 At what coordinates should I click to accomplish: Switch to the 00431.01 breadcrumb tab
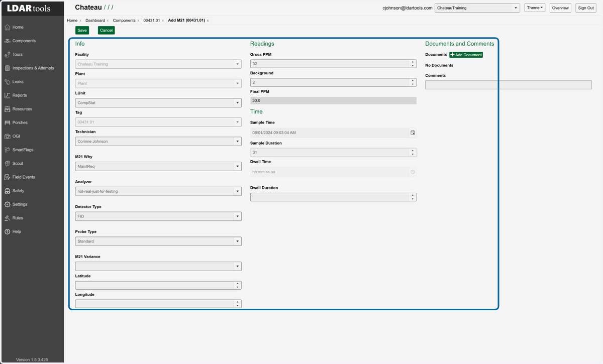(152, 21)
